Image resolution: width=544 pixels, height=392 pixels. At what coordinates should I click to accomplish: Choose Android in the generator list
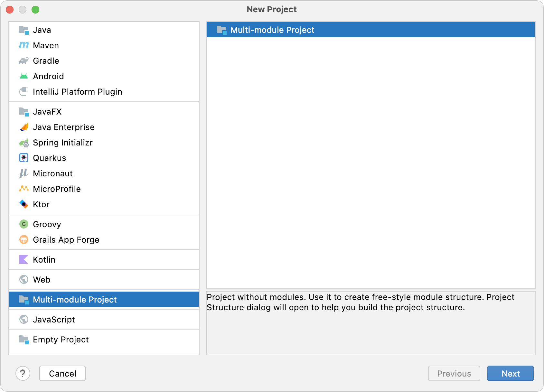coord(104,76)
